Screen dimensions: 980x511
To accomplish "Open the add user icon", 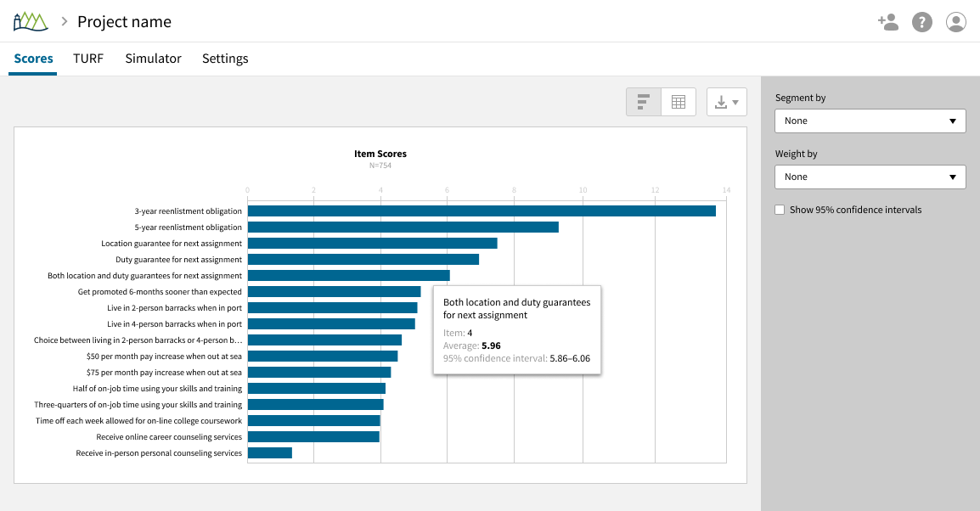I will pos(887,22).
